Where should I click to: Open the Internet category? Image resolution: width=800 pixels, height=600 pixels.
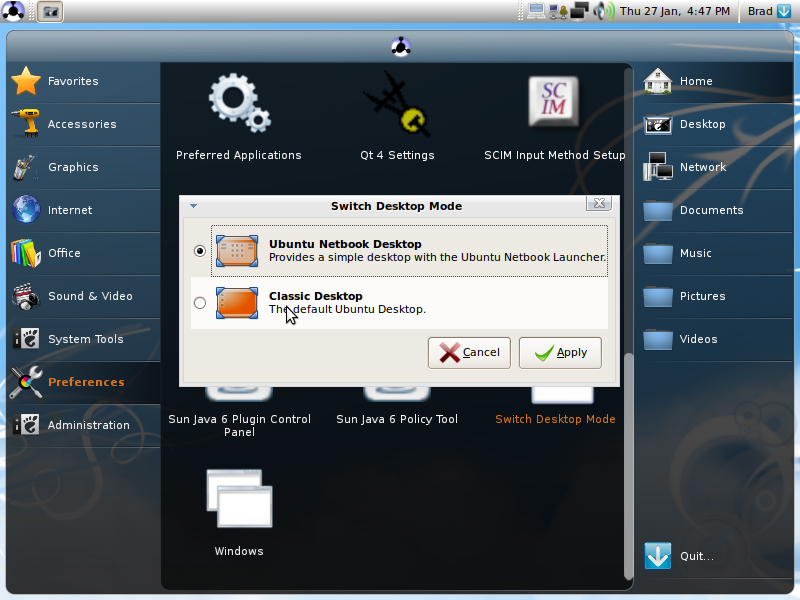pos(83,210)
